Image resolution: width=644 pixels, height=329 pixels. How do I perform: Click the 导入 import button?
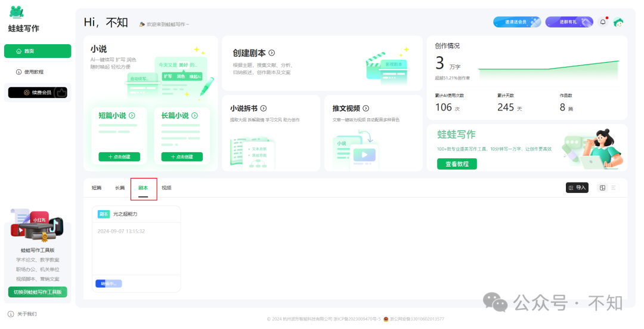[577, 187]
